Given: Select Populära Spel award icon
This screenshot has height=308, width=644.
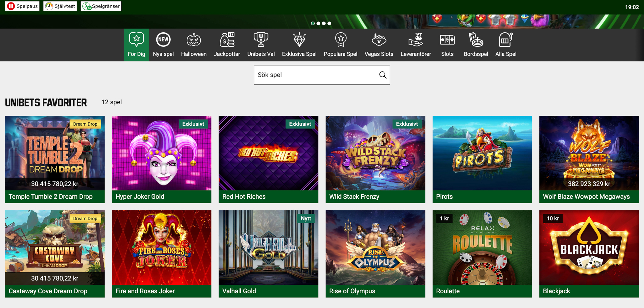Looking at the screenshot, I should tap(341, 40).
